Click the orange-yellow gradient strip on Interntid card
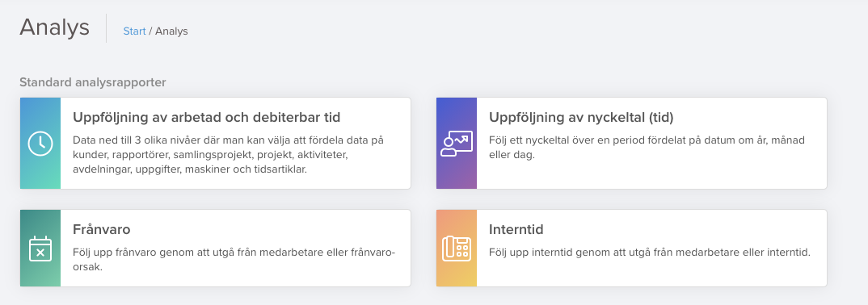The height and width of the screenshot is (305, 868). [x=457, y=248]
